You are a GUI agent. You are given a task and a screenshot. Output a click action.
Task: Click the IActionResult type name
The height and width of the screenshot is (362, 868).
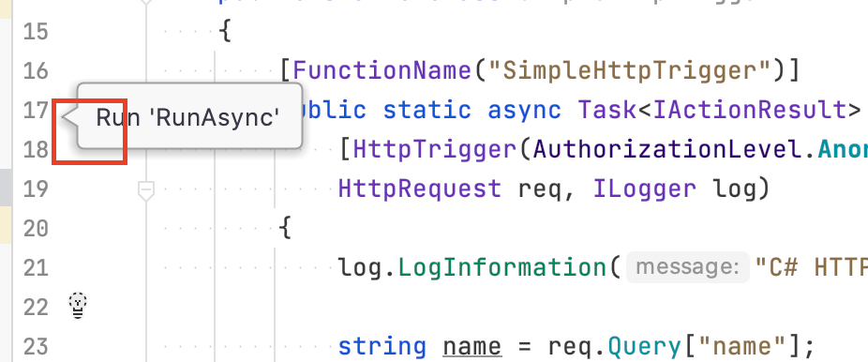tap(750, 110)
